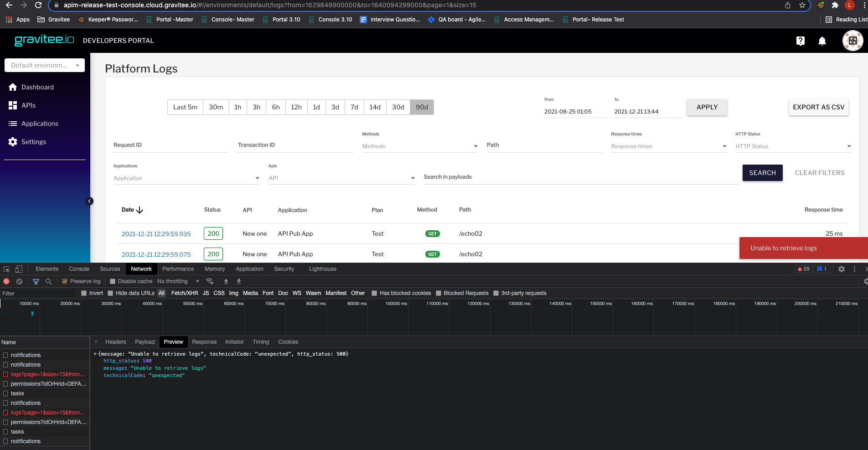Stop recording network log (red dot)
868x450 pixels.
coord(6,281)
